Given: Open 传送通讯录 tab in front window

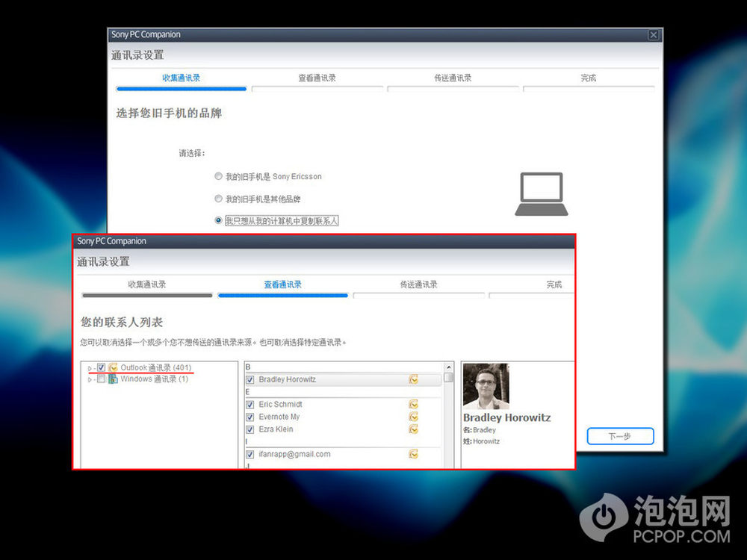Looking at the screenshot, I should [418, 284].
